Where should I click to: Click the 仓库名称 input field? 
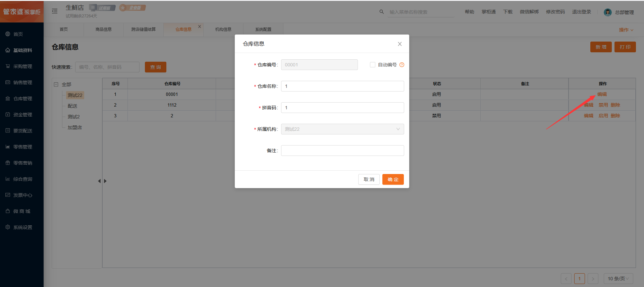tap(342, 86)
